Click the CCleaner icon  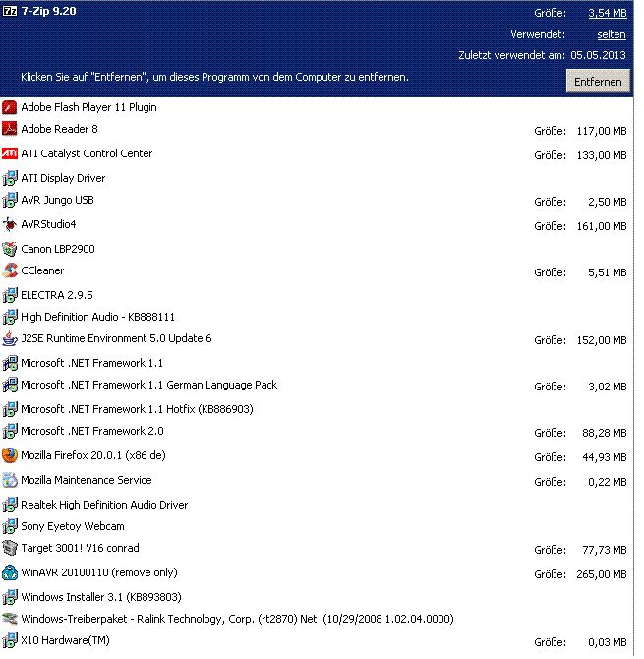point(9,270)
